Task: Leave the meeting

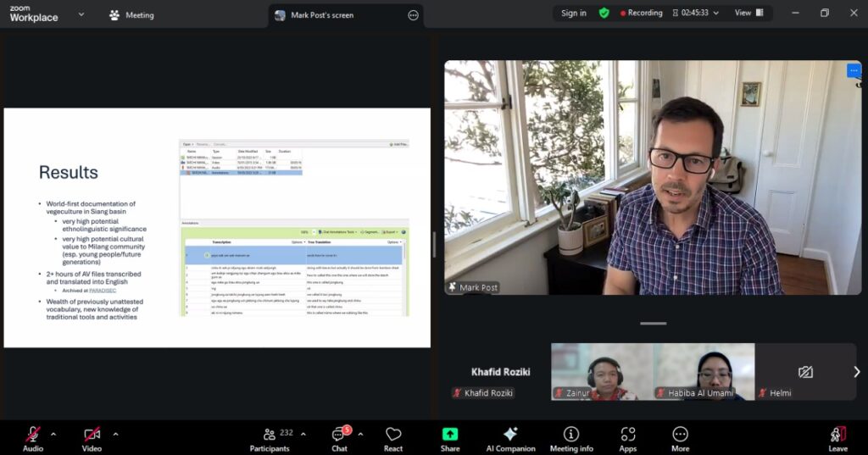Action: tap(837, 437)
